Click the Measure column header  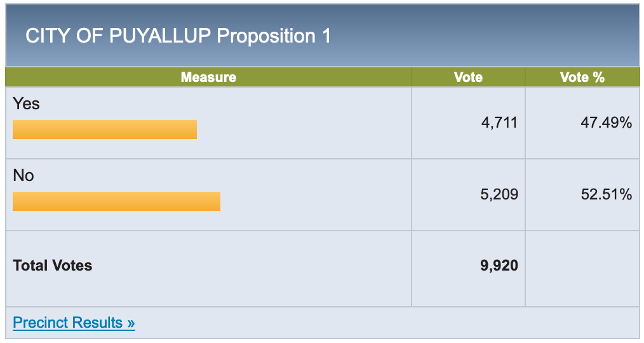[208, 77]
